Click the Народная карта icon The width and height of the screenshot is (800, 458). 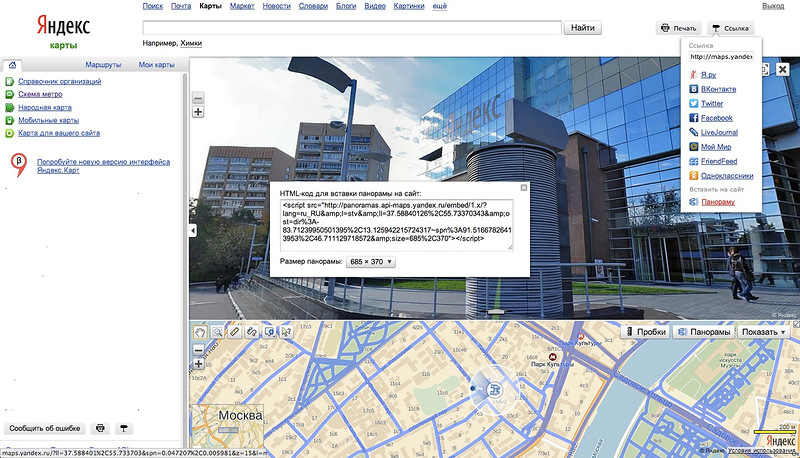pyautogui.click(x=9, y=108)
